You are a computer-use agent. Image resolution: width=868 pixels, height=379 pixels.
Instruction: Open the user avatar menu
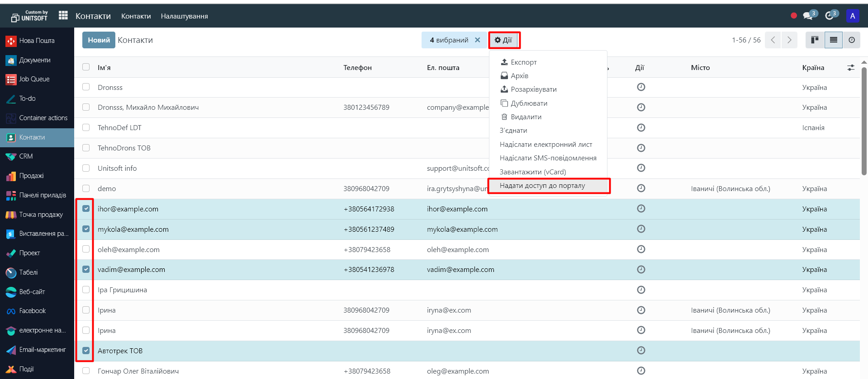click(x=852, y=16)
